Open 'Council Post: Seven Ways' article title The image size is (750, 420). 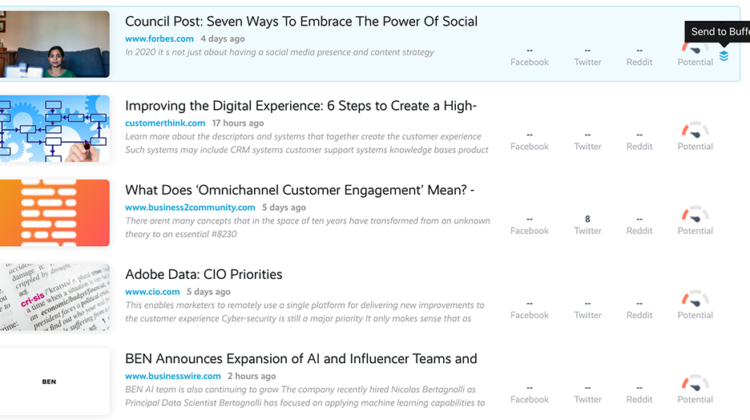[x=301, y=22]
